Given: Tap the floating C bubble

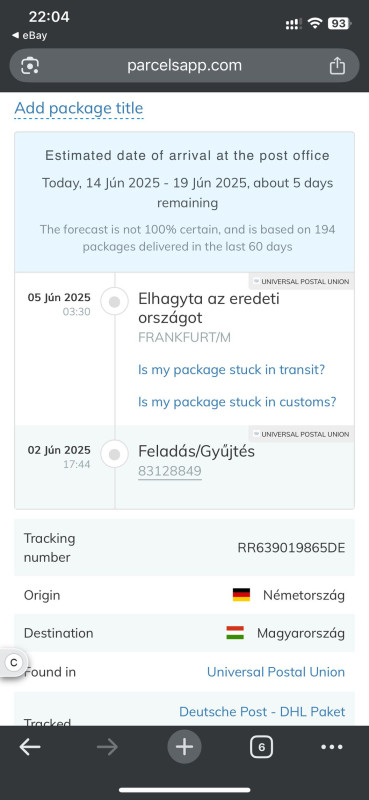Looking at the screenshot, I should point(11,663).
